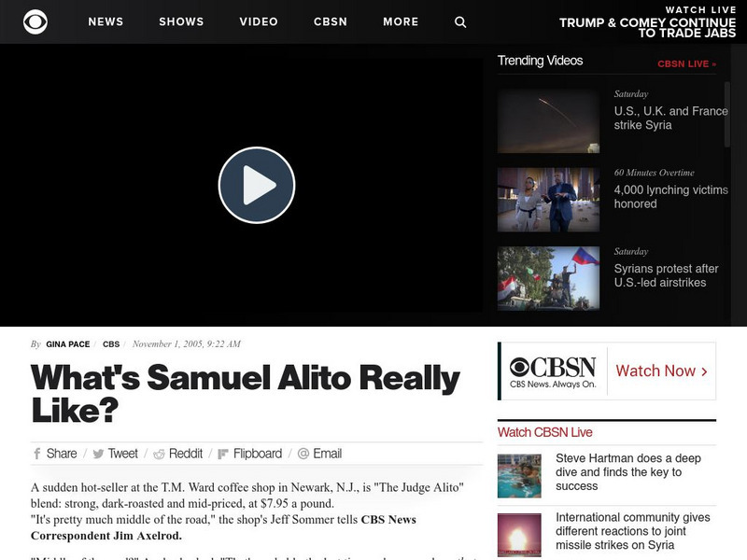The image size is (747, 560).
Task: Tweet the article with Twitter icon
Action: [x=98, y=454]
